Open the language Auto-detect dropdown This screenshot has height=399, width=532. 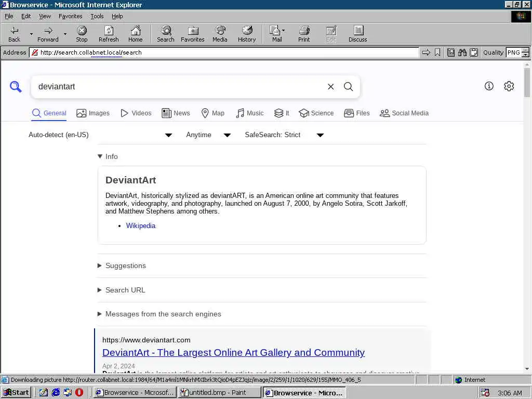pos(100,135)
